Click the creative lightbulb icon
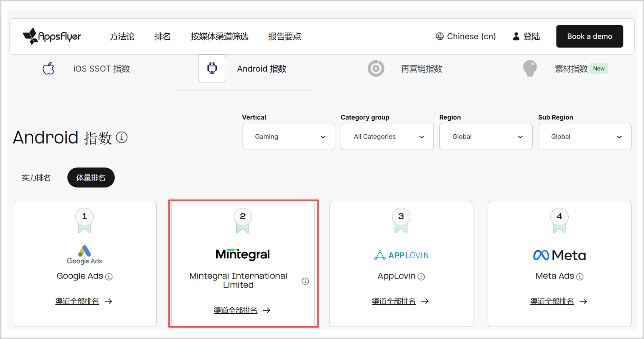 point(530,68)
